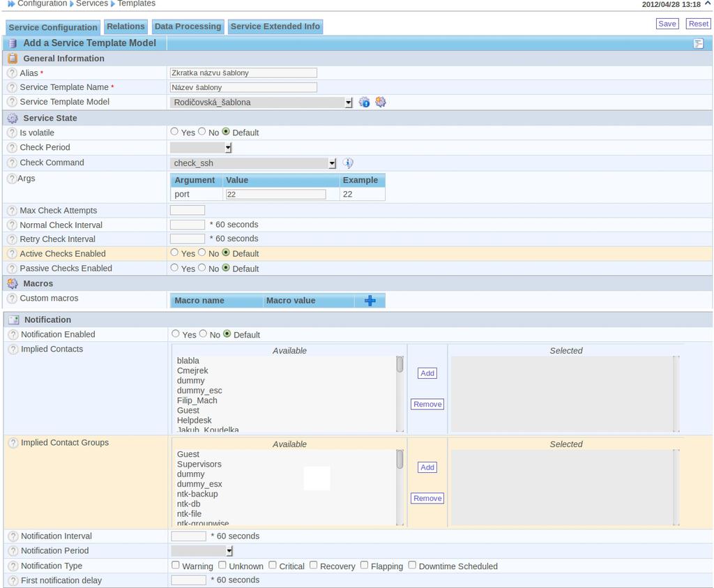Open the Service Template Model dropdown

[261, 103]
